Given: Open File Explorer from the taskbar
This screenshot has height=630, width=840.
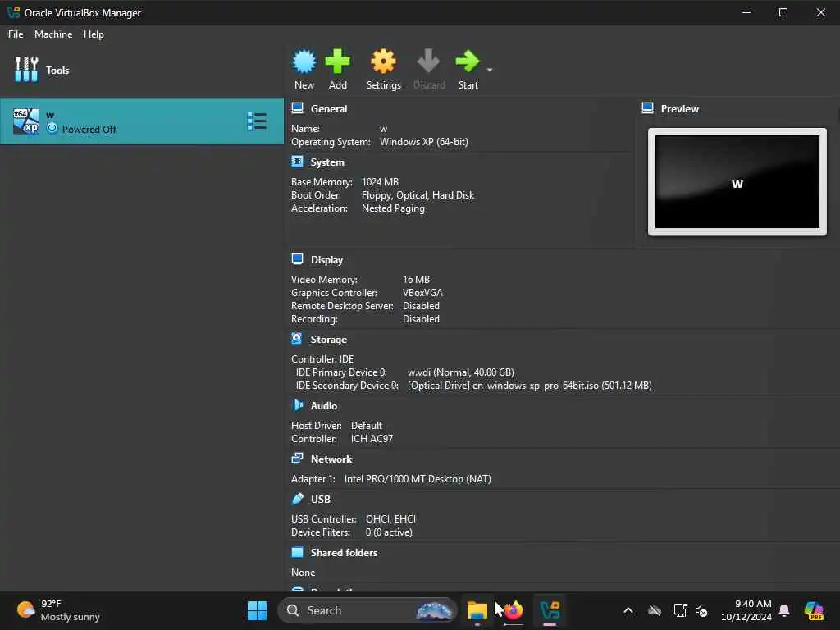Looking at the screenshot, I should [x=477, y=610].
